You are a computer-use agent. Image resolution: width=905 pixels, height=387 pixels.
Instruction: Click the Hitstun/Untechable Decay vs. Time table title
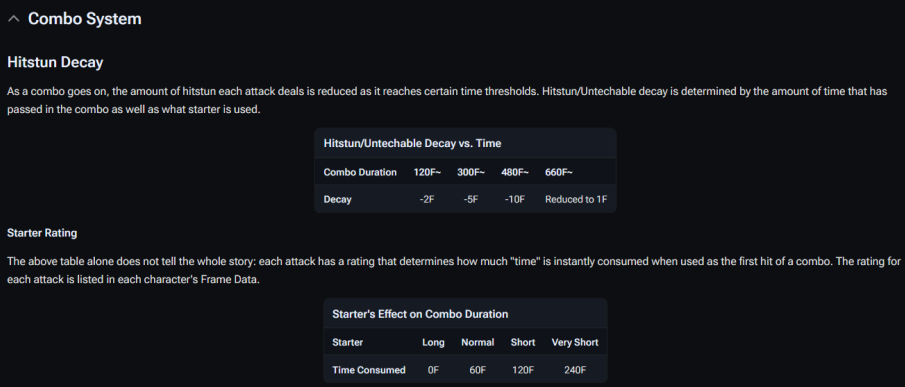click(412, 143)
